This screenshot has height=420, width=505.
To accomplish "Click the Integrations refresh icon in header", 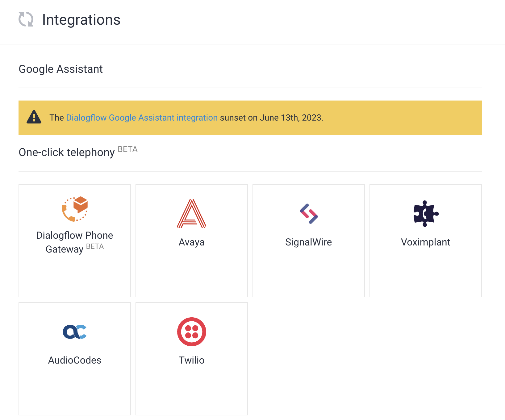I will click(x=27, y=20).
